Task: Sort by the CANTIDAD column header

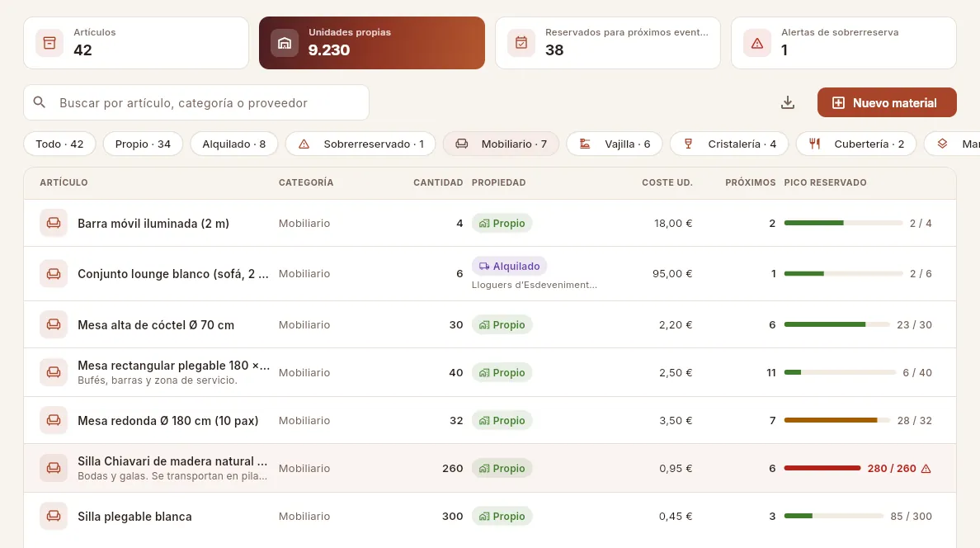Action: pyautogui.click(x=438, y=182)
